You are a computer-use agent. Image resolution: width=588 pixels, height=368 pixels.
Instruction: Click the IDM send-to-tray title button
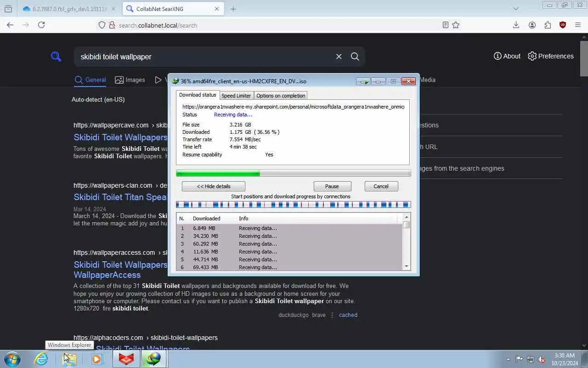(363, 81)
